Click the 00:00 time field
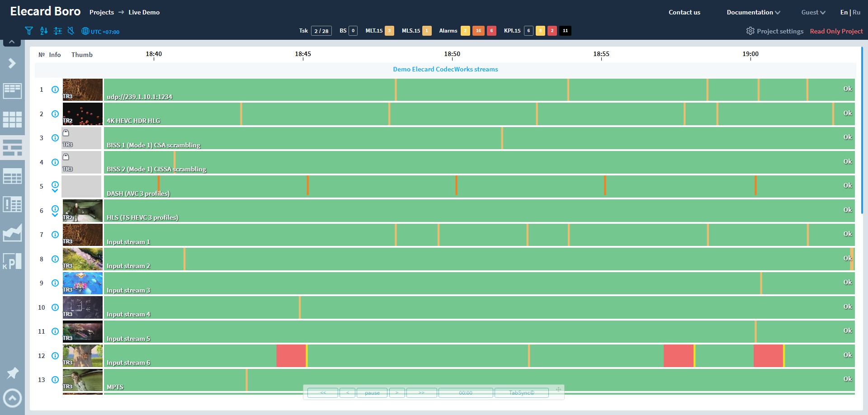 click(x=466, y=393)
